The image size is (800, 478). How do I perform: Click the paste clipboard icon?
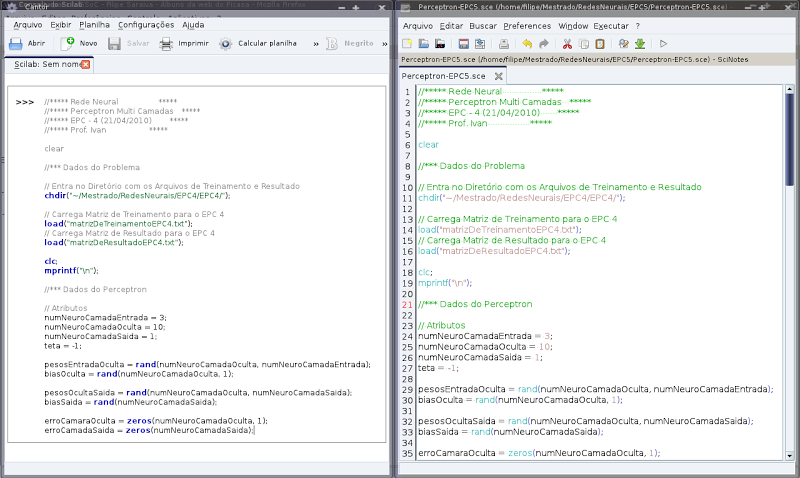point(600,44)
